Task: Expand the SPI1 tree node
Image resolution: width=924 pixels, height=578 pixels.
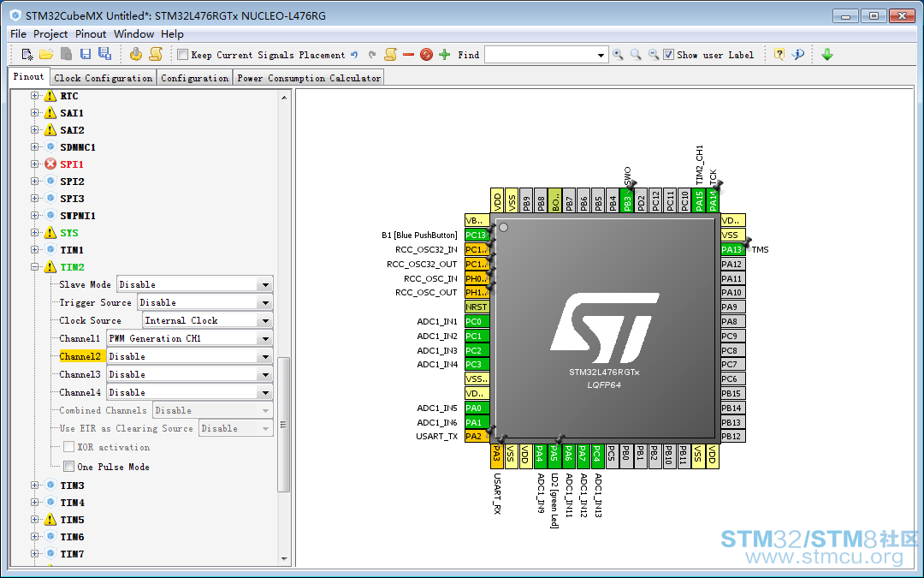Action: [x=35, y=164]
